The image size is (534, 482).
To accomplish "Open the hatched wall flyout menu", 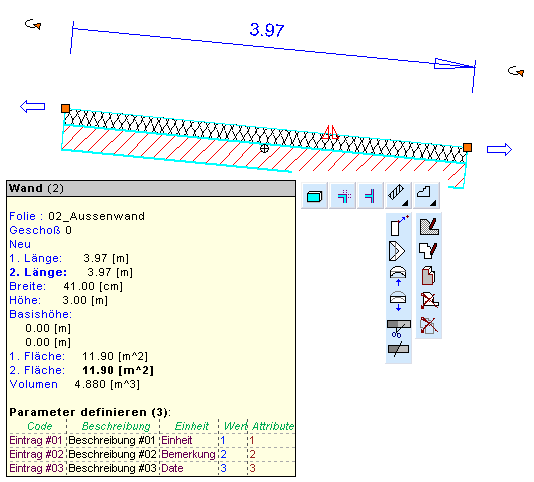I will 398,196.
